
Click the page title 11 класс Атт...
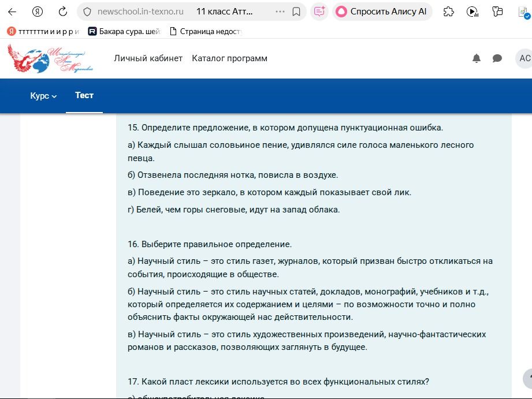[225, 12]
